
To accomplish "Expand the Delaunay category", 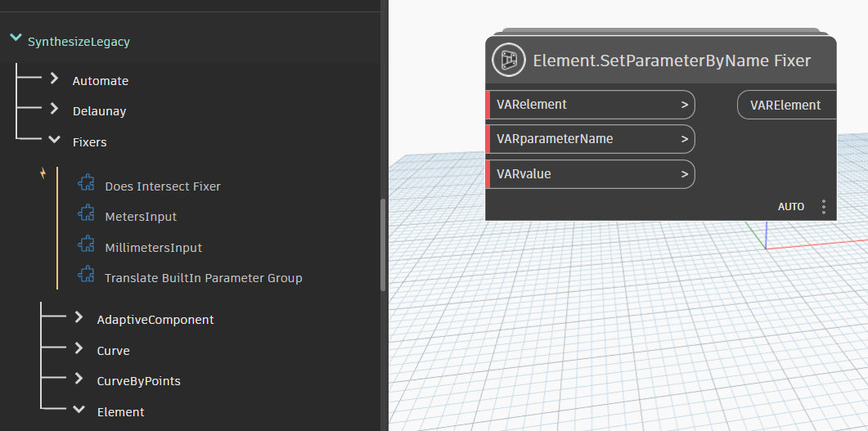I will click(54, 109).
